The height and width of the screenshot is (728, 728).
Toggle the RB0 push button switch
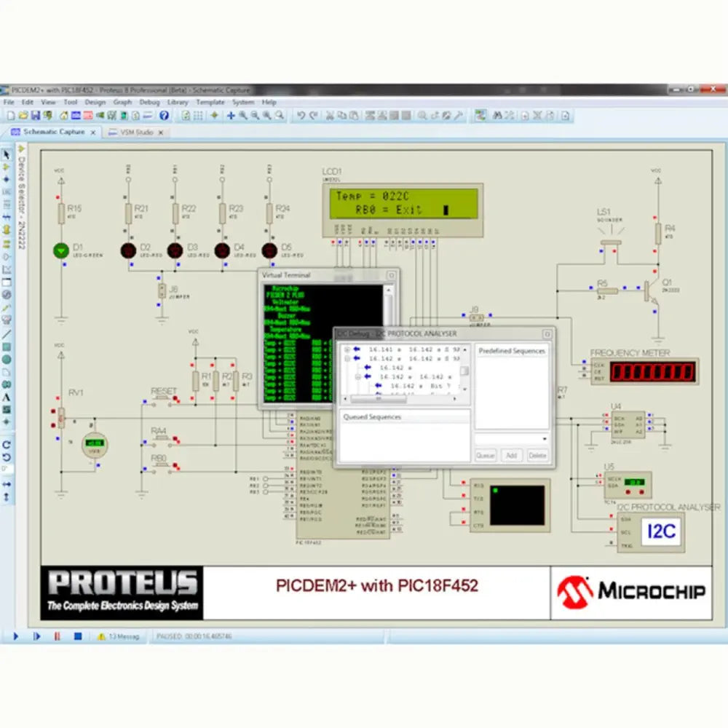[x=159, y=464]
